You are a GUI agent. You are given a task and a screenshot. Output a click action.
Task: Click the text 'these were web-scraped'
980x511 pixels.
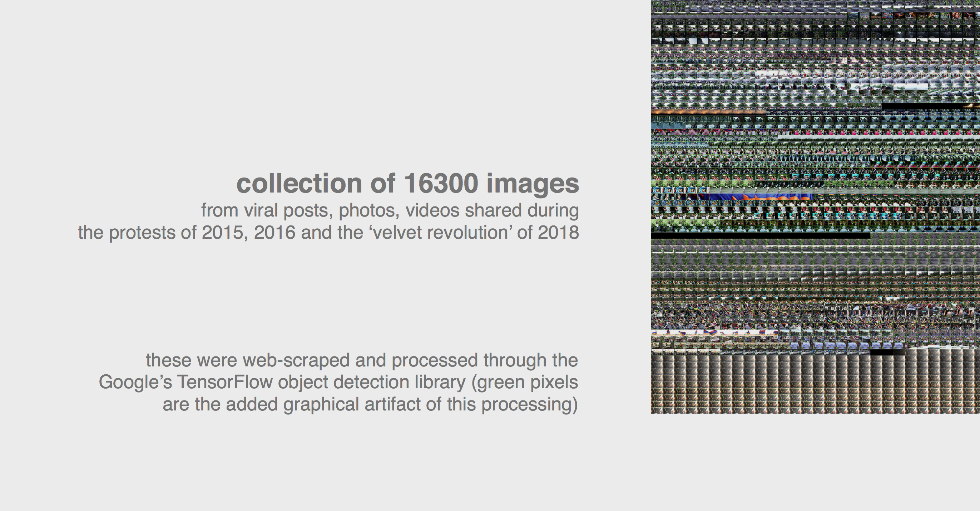pyautogui.click(x=247, y=360)
